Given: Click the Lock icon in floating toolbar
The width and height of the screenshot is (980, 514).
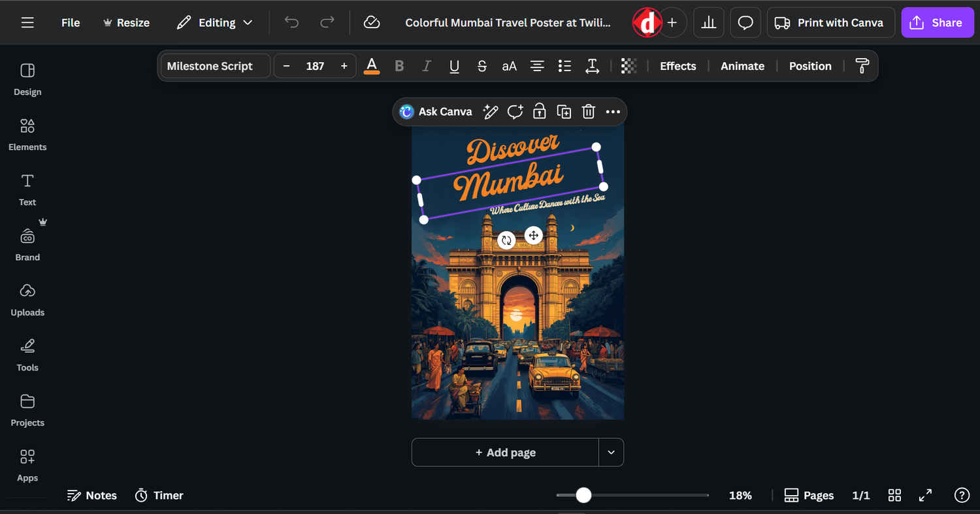Looking at the screenshot, I should (539, 112).
